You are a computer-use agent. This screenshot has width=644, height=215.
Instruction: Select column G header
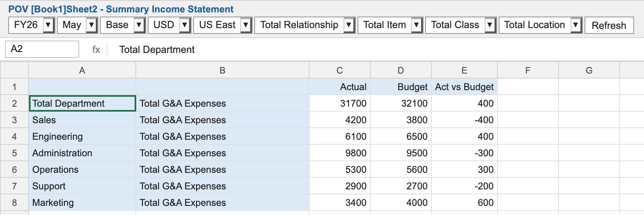tap(589, 70)
